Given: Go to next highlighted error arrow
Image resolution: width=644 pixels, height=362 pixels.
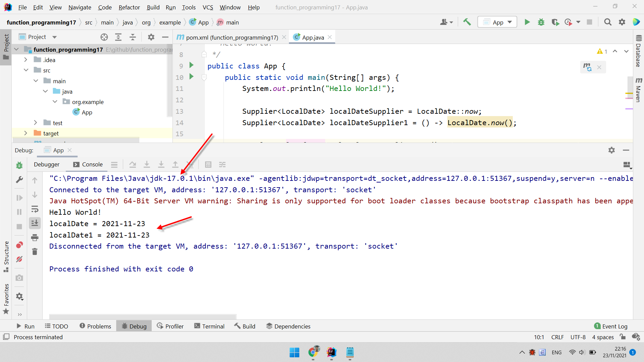Looking at the screenshot, I should pos(626,51).
